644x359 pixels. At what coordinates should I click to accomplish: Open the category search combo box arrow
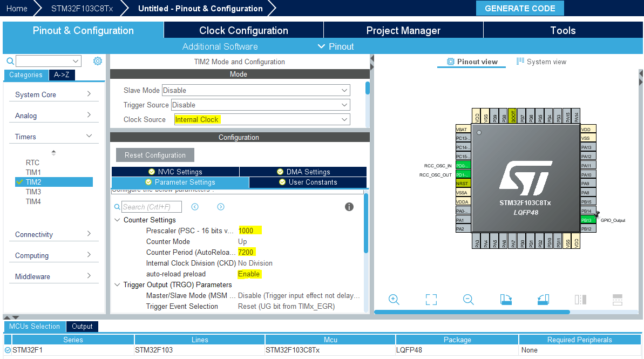(x=76, y=61)
